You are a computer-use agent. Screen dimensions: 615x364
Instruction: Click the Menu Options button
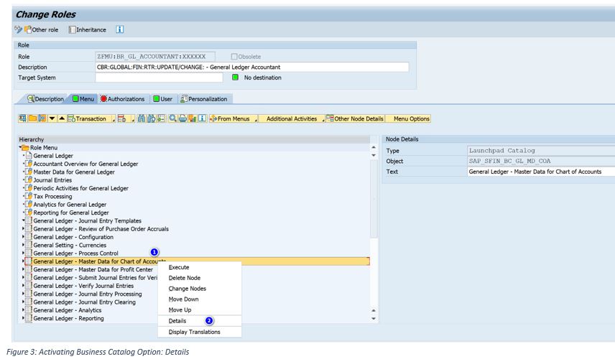click(x=408, y=118)
